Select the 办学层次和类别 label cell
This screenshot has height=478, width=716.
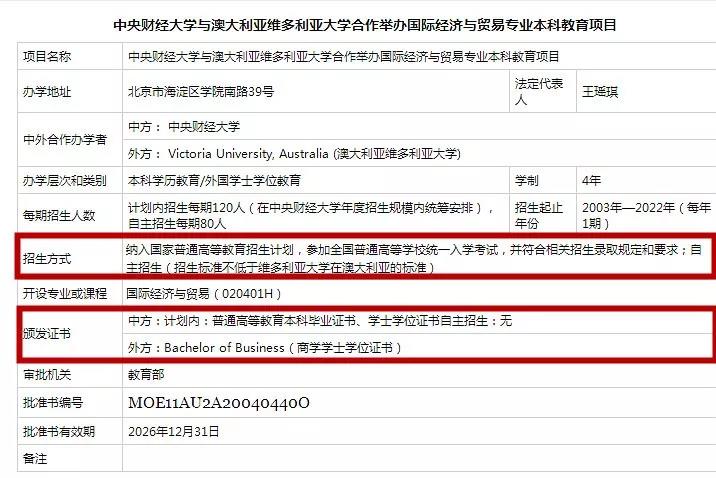click(70, 180)
